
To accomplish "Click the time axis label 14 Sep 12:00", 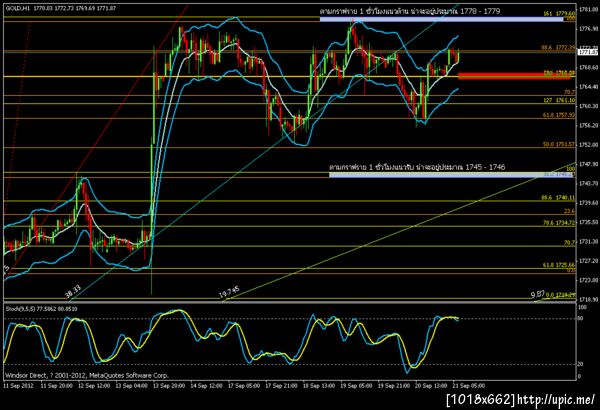I will pos(206,386).
